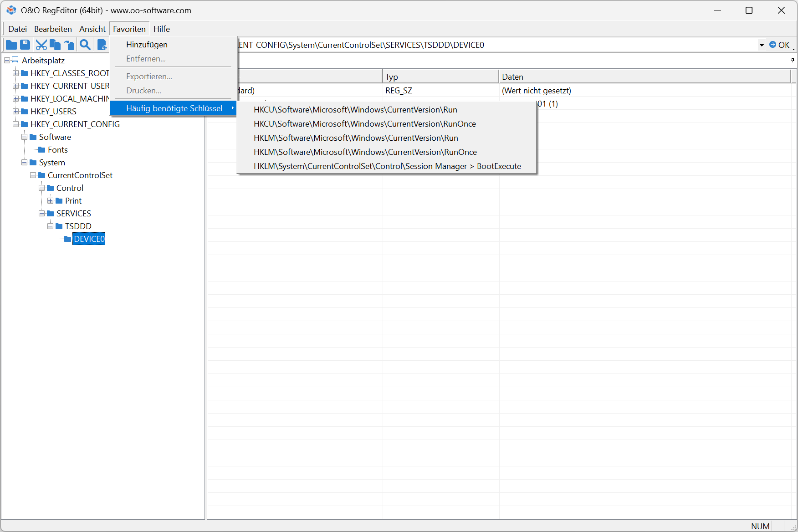Click the copy documents toolbar icon
The height and width of the screenshot is (532, 798).
[x=55, y=45]
